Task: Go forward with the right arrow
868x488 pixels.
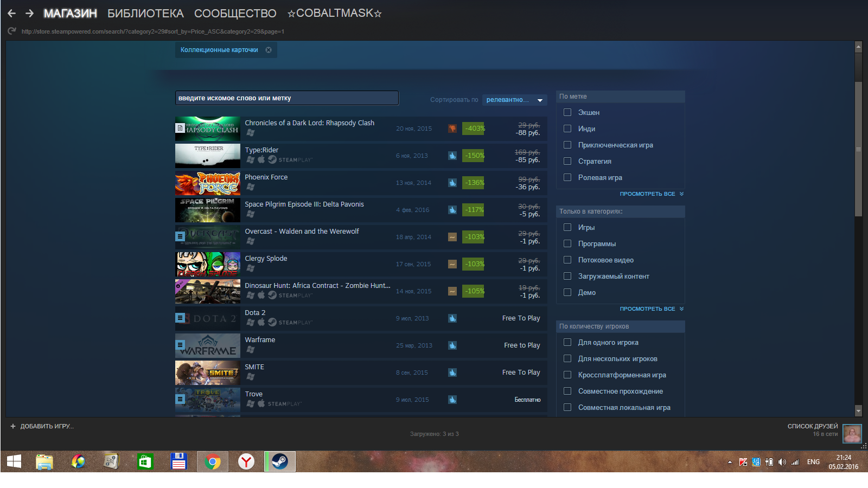Action: [x=29, y=13]
